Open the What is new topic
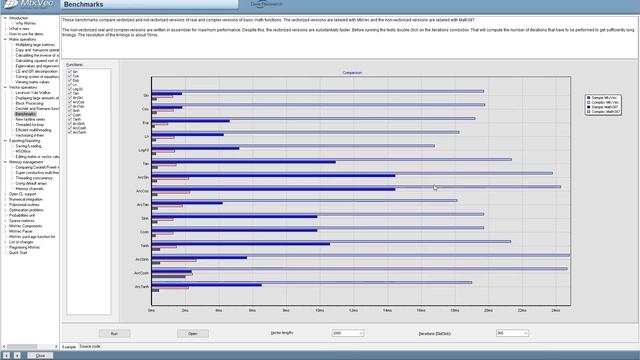The height and width of the screenshot is (360, 640). tap(19, 29)
